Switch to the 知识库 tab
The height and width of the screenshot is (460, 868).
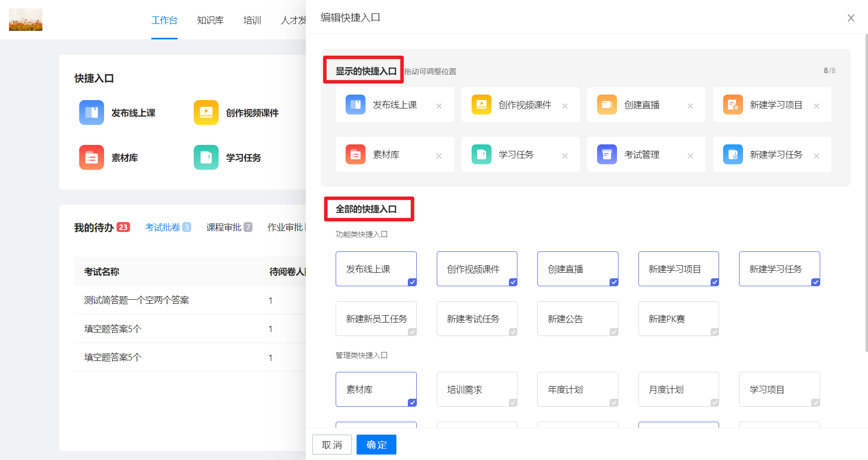210,20
